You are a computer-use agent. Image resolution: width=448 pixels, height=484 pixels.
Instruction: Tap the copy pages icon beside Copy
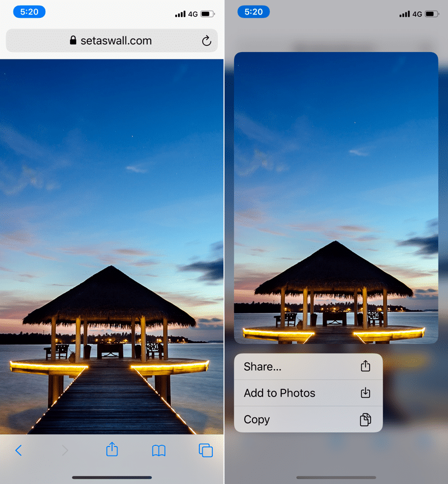coord(366,420)
